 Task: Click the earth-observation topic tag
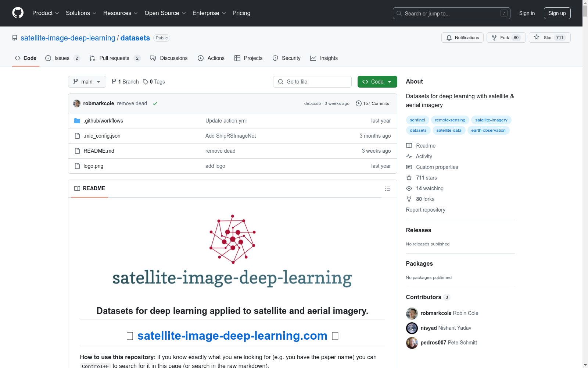coord(488,130)
